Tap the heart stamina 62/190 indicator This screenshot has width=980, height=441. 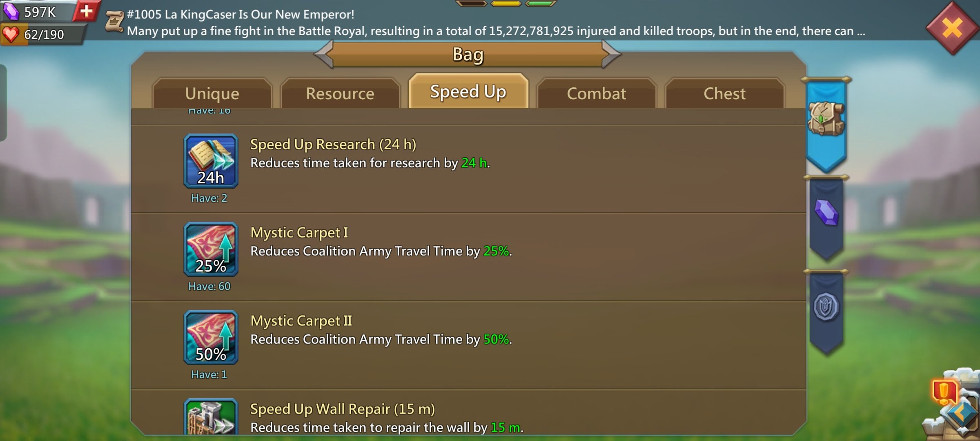click(x=43, y=34)
